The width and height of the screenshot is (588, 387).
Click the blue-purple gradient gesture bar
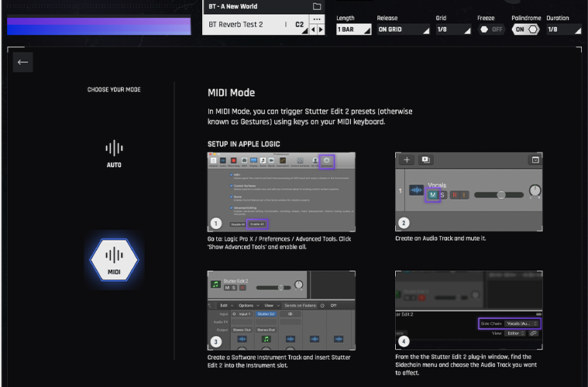99,26
